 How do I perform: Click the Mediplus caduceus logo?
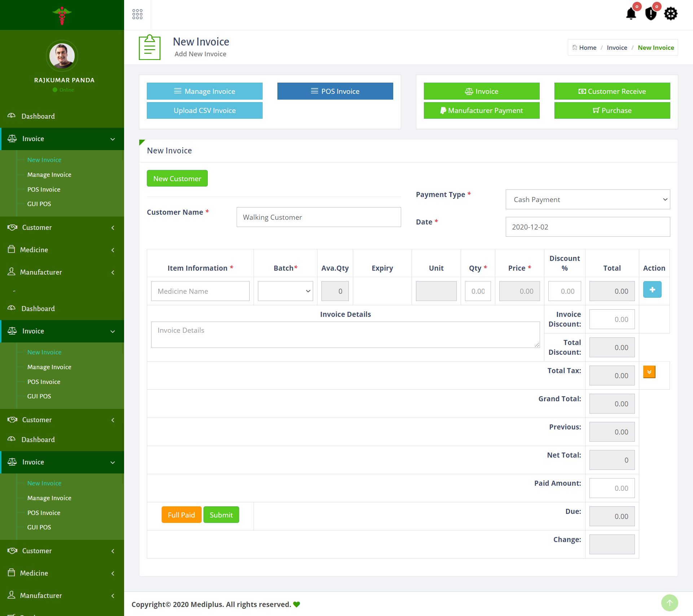62,16
